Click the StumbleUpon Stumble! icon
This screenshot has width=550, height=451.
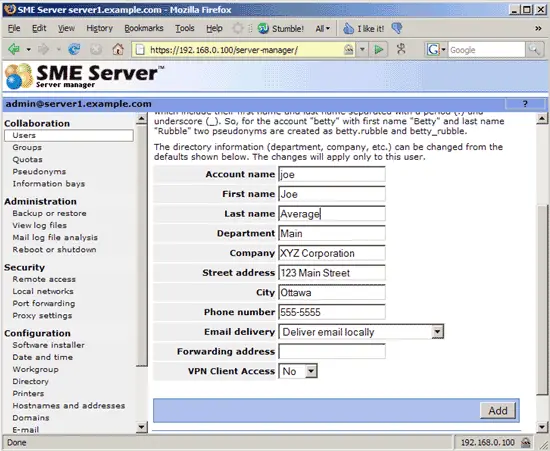pos(263,28)
